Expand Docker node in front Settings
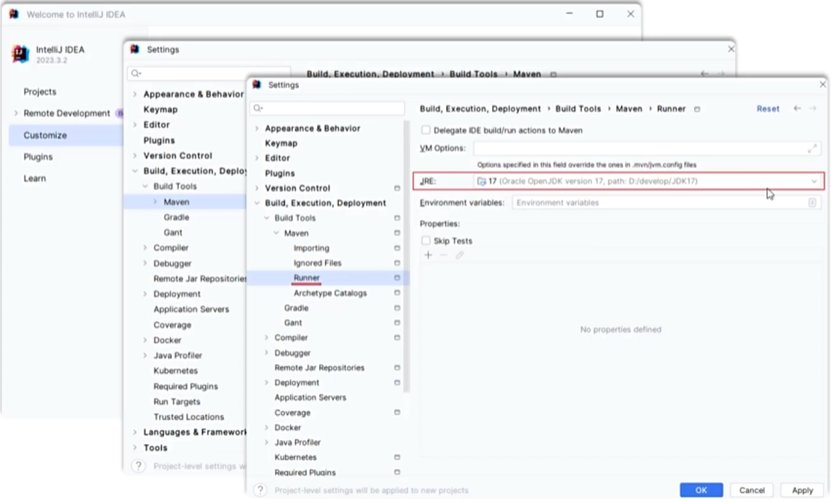Image resolution: width=831 pixels, height=502 pixels. tap(267, 427)
